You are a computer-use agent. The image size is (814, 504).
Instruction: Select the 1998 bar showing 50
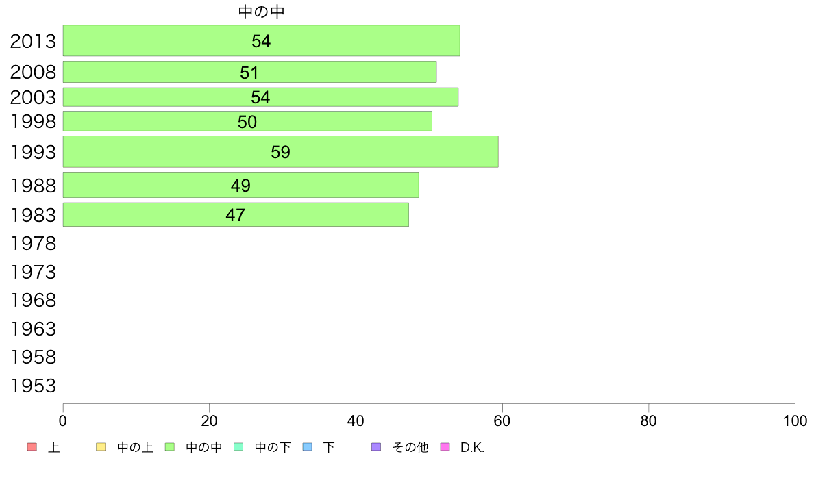(x=247, y=121)
